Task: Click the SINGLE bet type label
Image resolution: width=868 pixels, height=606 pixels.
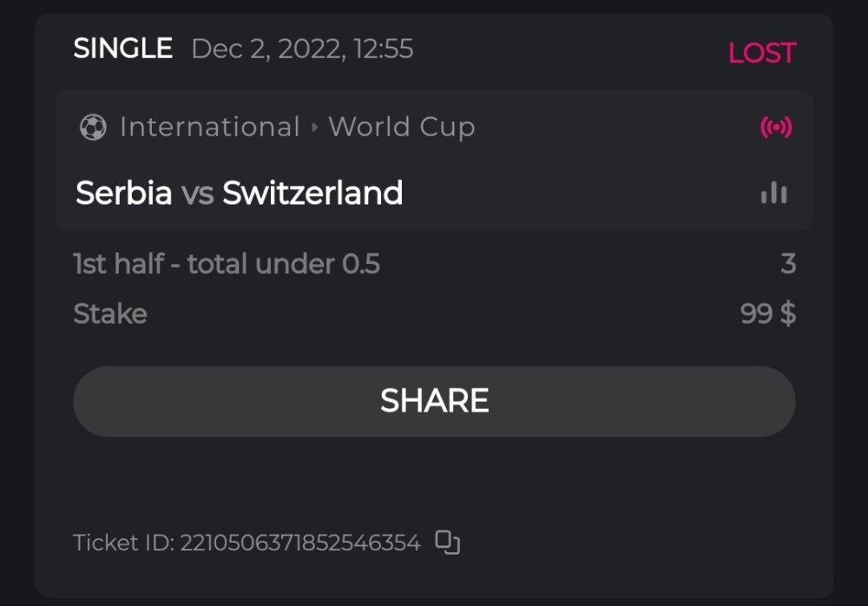Action: pyautogui.click(x=123, y=49)
